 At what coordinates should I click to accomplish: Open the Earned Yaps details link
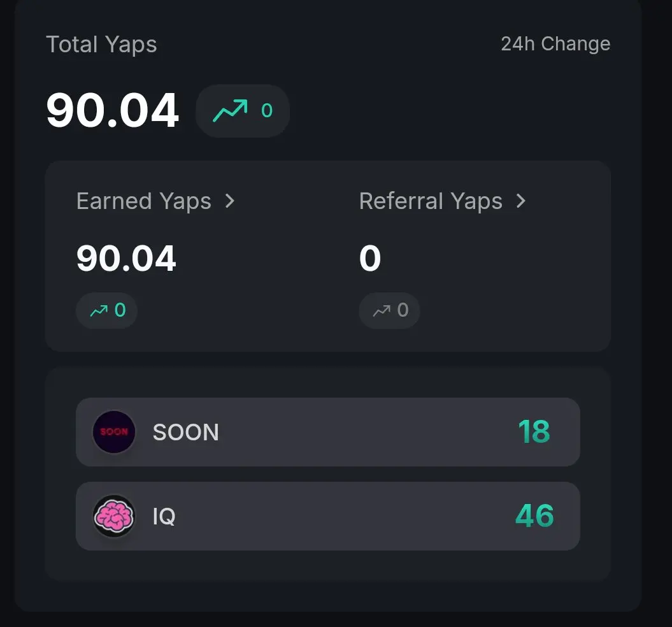coord(155,201)
